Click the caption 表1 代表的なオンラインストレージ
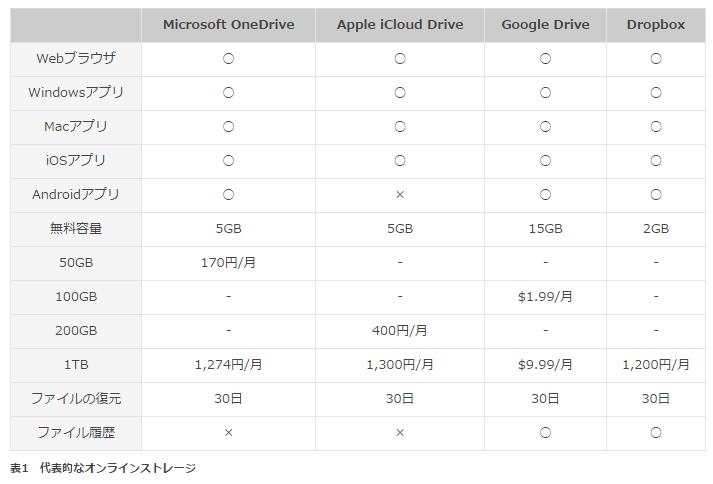Image resolution: width=713 pixels, height=484 pixels. point(103,468)
